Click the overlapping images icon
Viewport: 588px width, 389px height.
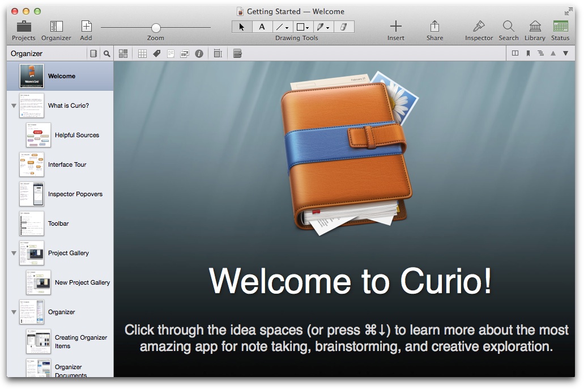(185, 54)
